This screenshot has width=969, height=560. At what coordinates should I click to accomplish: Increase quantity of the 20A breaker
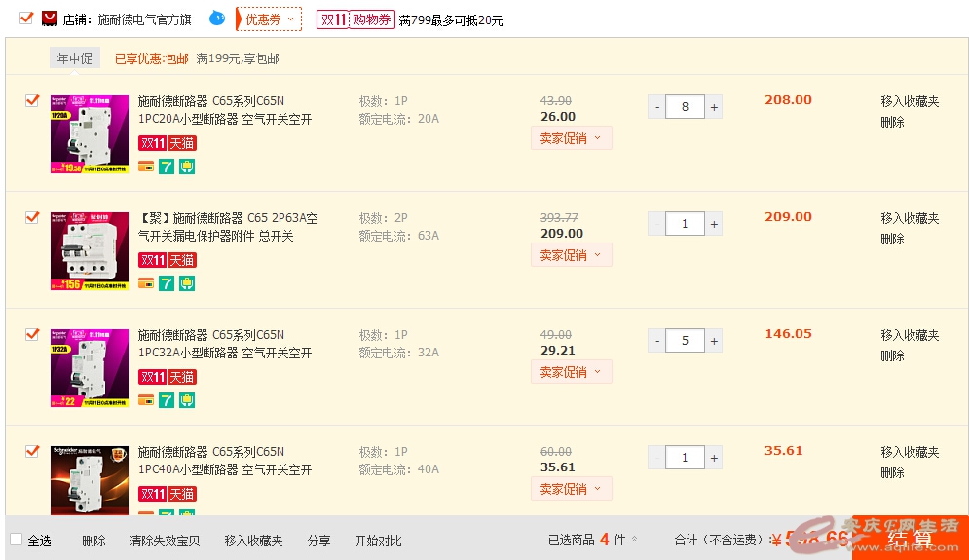[714, 107]
